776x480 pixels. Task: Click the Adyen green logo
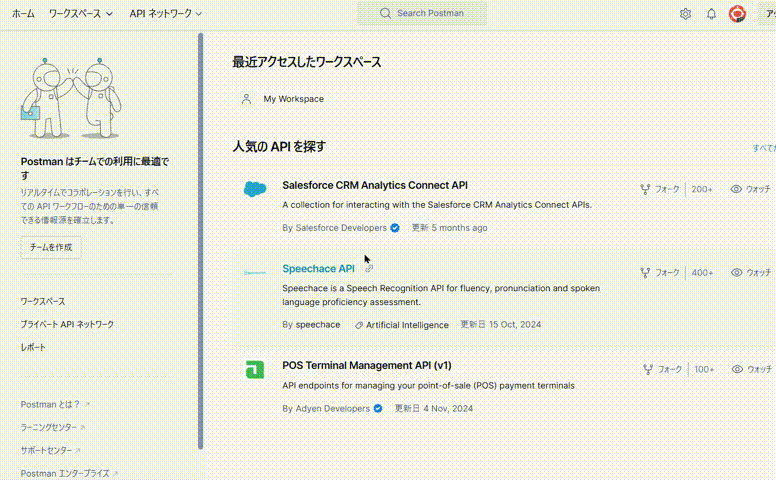point(255,370)
